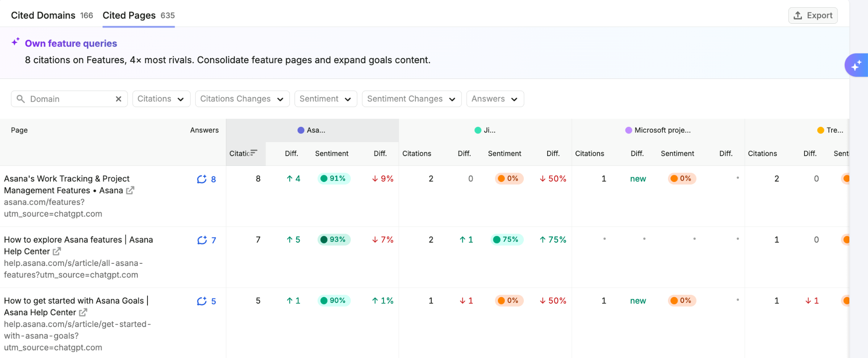Select the Microsoft proje... column header
Screen dimensions: 868x358
658,130
